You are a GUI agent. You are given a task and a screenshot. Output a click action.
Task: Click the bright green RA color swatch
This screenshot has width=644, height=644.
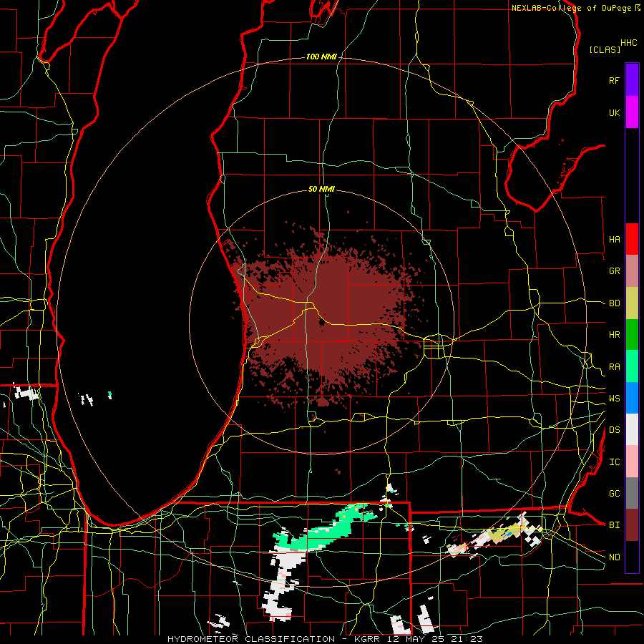632,366
